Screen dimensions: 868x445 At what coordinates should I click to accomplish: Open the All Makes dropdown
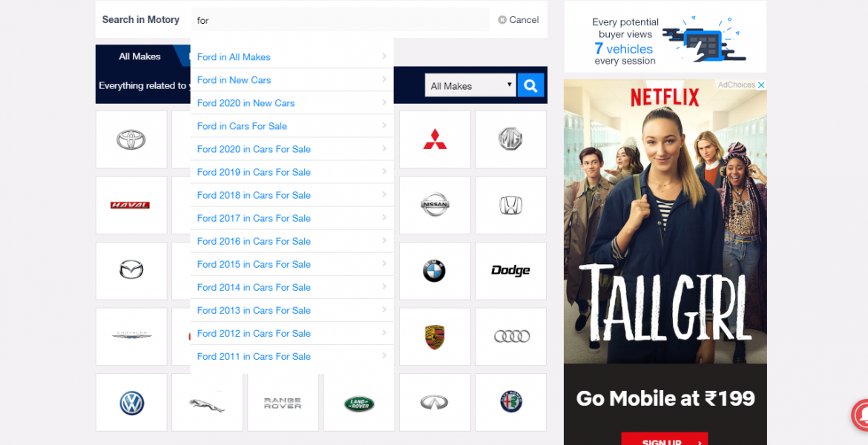pyautogui.click(x=470, y=86)
